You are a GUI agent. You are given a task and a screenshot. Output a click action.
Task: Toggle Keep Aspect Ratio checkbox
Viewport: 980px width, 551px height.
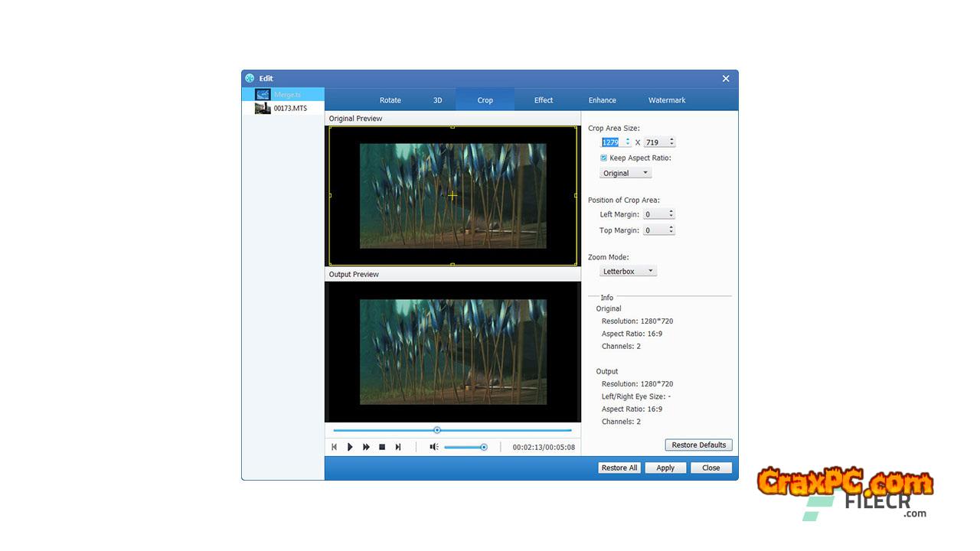click(603, 158)
